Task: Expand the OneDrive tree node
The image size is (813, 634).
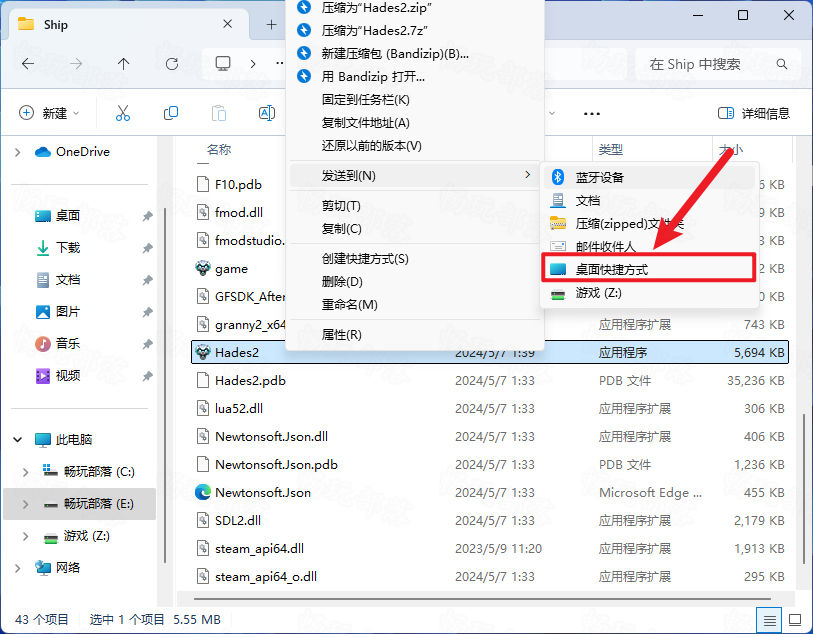Action: (18, 152)
